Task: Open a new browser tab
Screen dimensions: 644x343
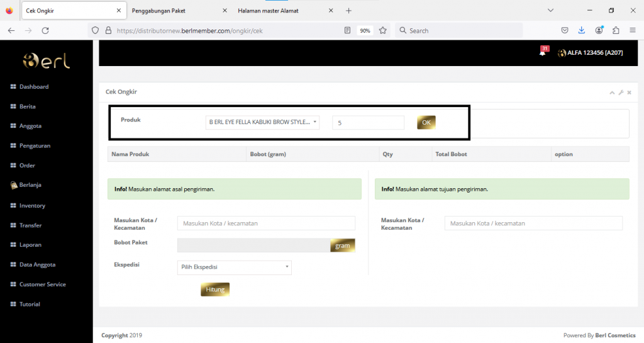Action: [348, 11]
